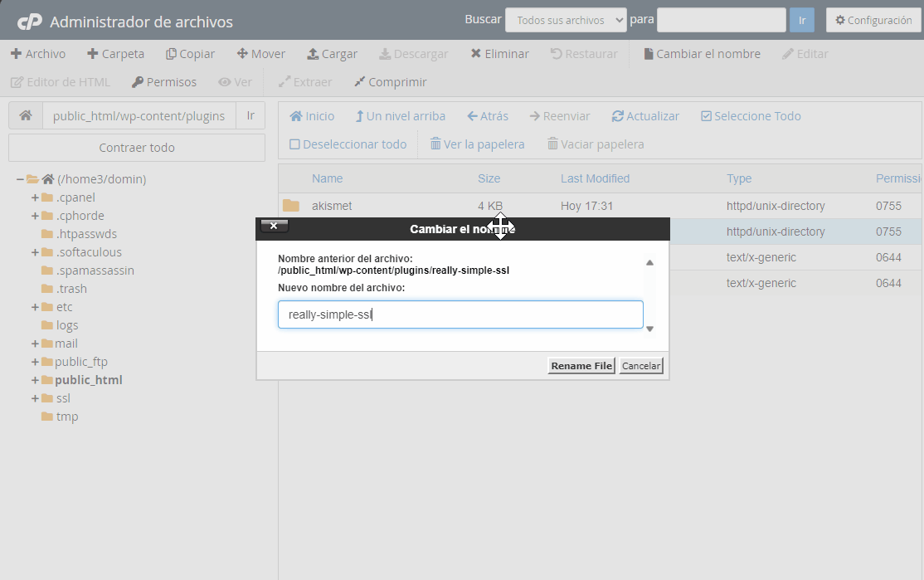Click Atrás navigation link
Screen dimensions: 924x580
488,116
